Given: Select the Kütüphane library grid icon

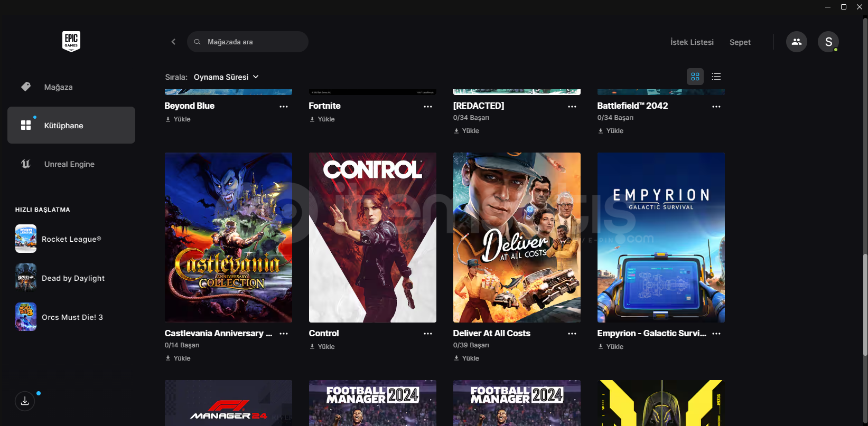Looking at the screenshot, I should (26, 125).
